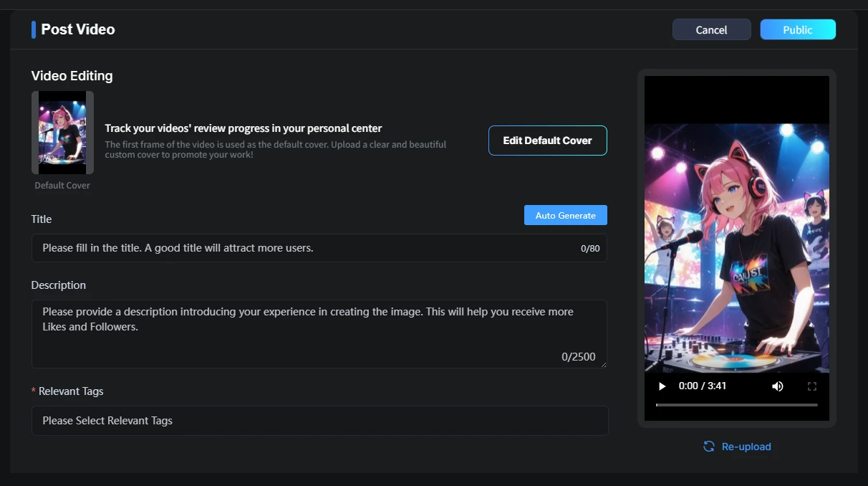868x486 pixels.
Task: Publish the video with the Public button
Action: point(797,29)
